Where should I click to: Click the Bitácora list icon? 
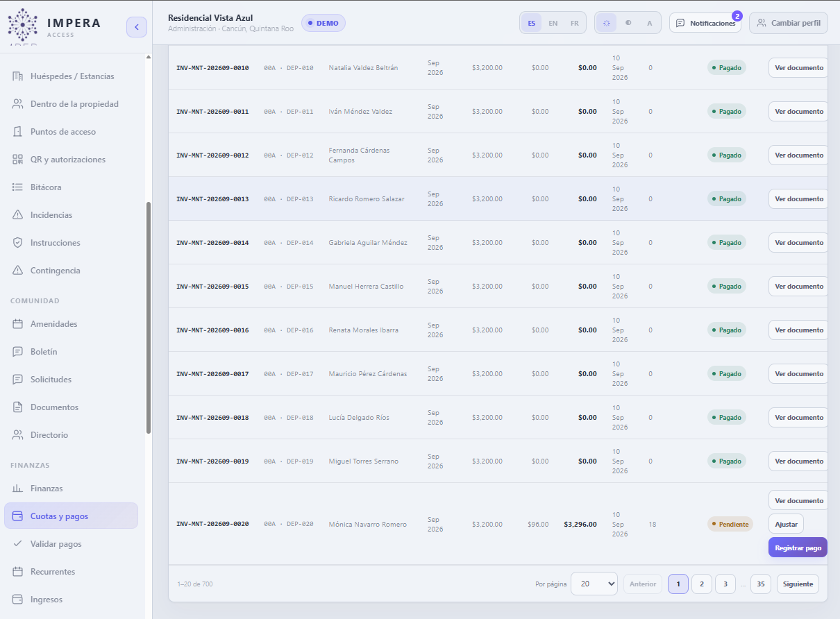click(18, 187)
